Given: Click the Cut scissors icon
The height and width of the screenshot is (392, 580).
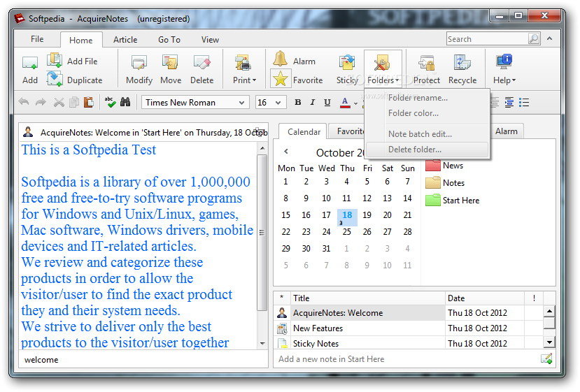Looking at the screenshot, I should 59,102.
